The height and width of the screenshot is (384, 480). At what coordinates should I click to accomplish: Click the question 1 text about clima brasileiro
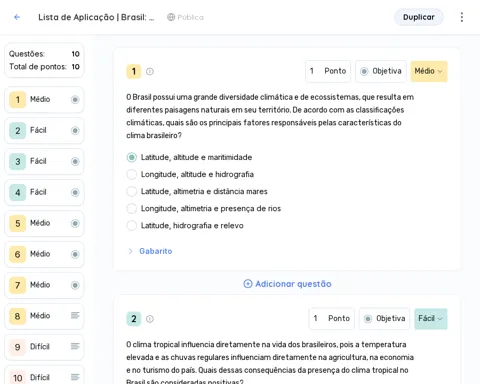click(270, 116)
